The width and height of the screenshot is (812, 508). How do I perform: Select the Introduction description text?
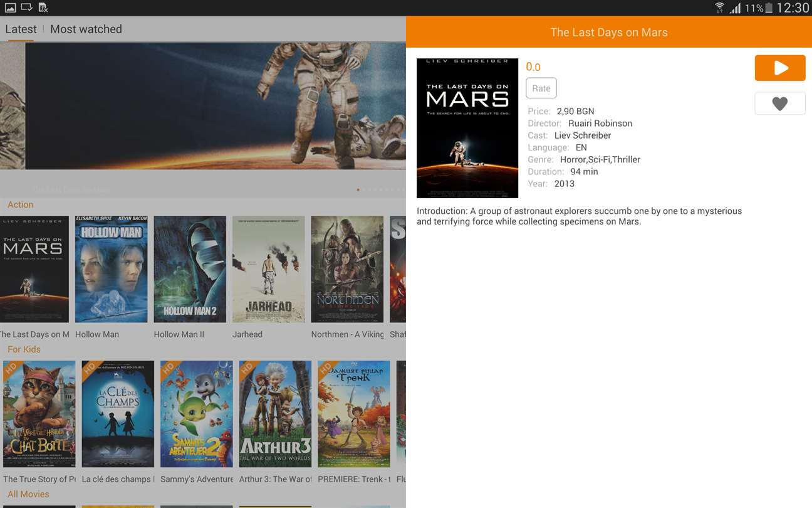[580, 216]
